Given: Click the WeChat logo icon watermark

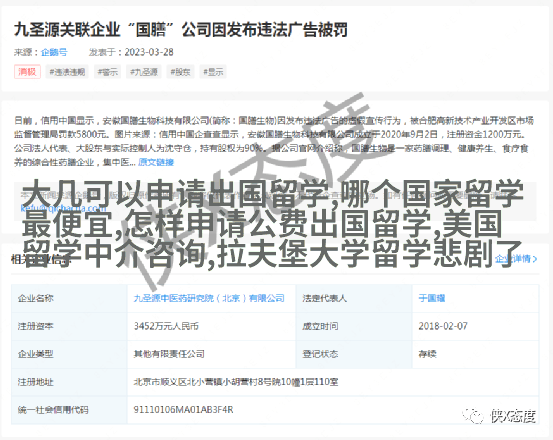Looking at the screenshot, I should click(473, 416).
